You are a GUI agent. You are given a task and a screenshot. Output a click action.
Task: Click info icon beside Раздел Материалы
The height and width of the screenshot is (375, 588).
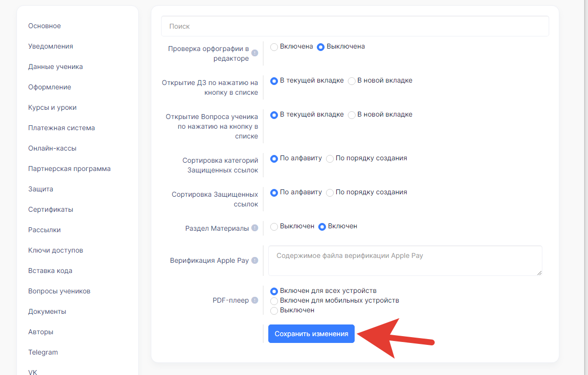tap(255, 228)
